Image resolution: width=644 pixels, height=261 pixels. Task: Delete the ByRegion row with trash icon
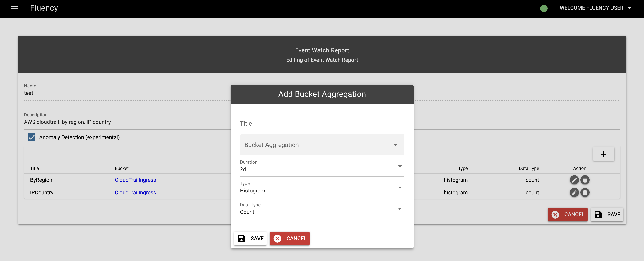585,180
